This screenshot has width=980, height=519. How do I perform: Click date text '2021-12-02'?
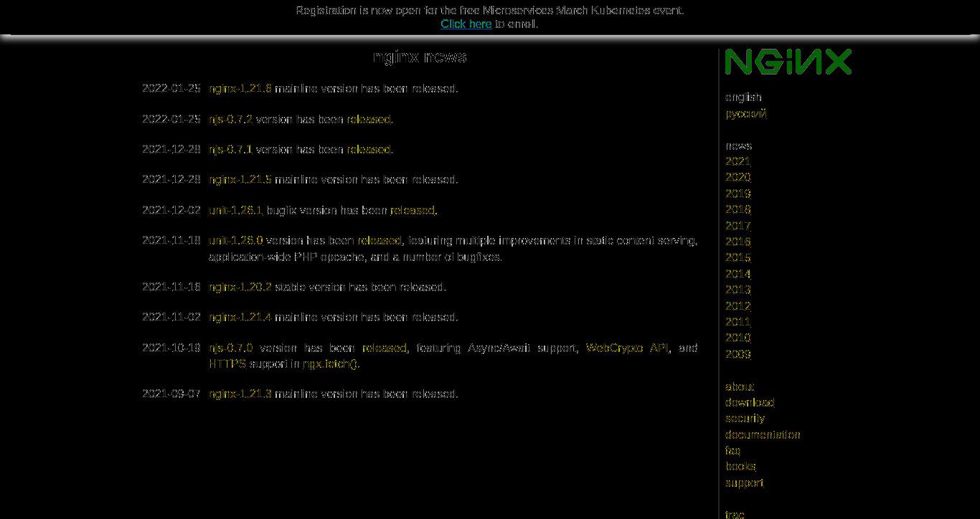pyautogui.click(x=171, y=210)
